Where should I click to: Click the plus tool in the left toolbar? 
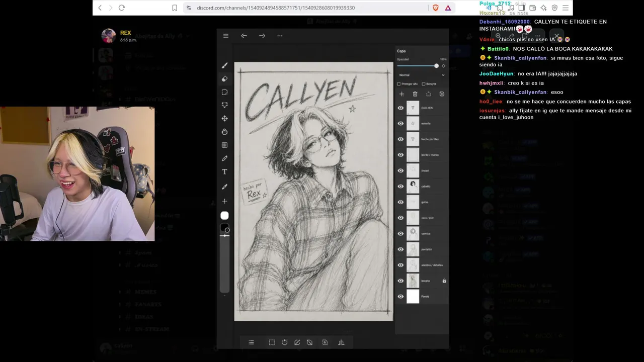point(224,201)
